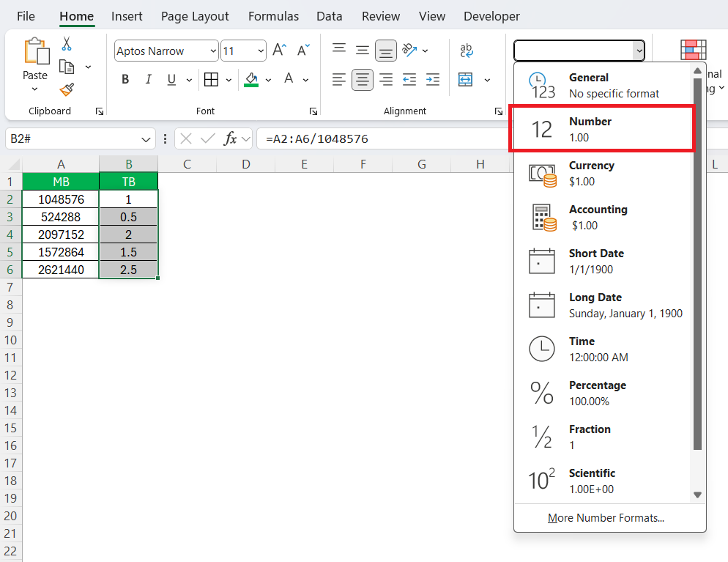Apply borders using the Borders icon

coord(211,79)
